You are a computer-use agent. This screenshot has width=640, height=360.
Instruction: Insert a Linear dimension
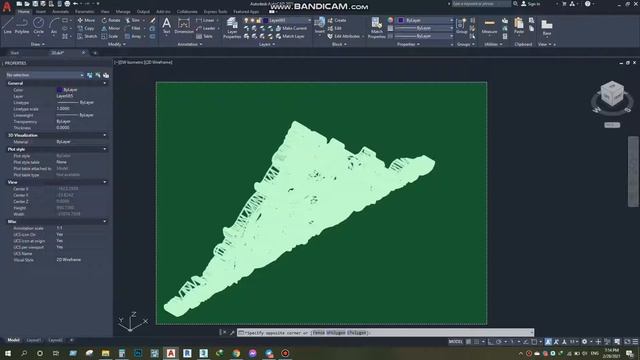(205, 20)
